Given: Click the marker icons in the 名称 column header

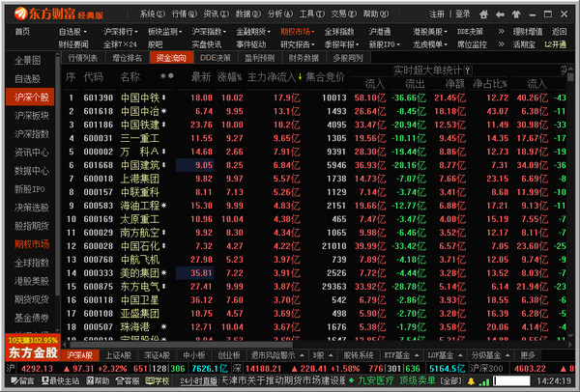Looking at the screenshot, I should pos(167,76).
